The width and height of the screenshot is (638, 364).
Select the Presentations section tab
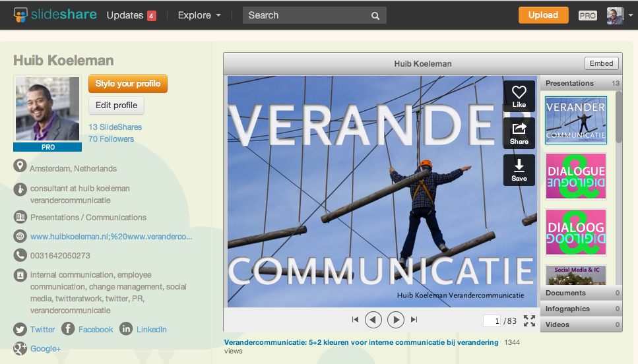(x=581, y=83)
